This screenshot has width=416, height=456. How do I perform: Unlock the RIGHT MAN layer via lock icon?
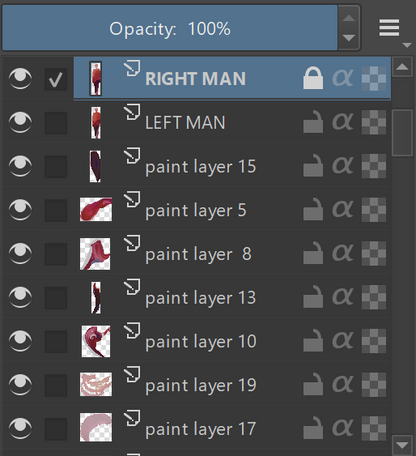[x=313, y=78]
